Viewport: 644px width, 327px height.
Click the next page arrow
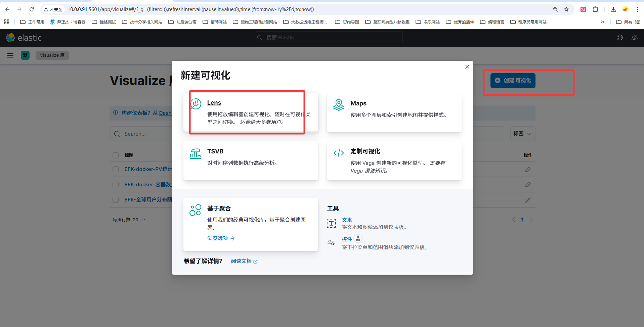point(531,220)
